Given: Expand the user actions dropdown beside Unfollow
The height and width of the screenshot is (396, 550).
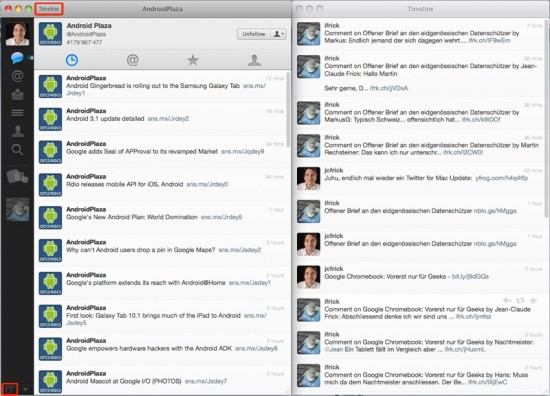Looking at the screenshot, I should pos(279,34).
